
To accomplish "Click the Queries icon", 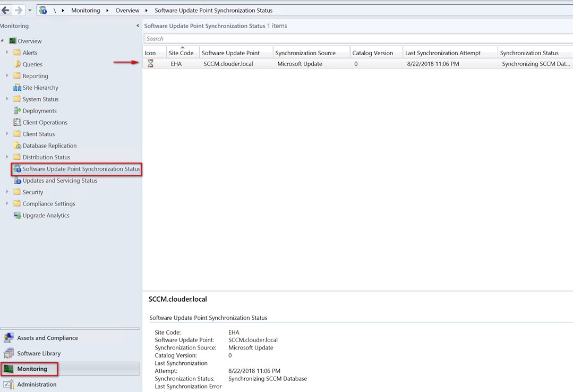I will (17, 64).
